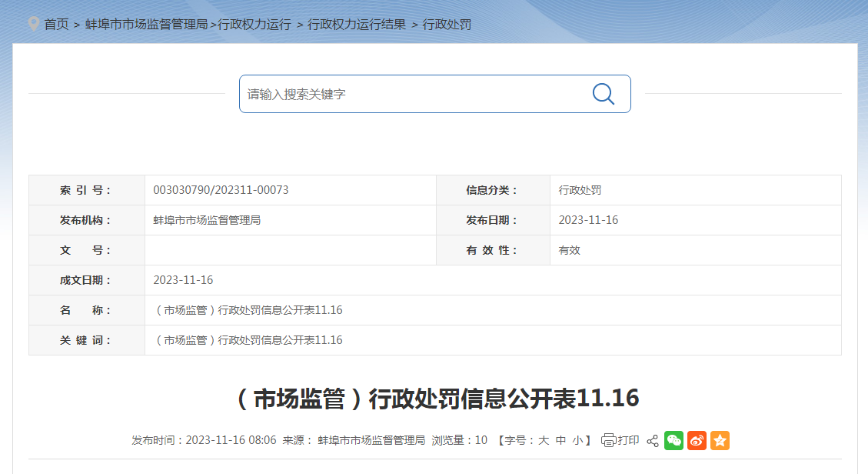This screenshot has height=474, width=868.
Task: Share via the green WeChat icon
Action: click(673, 440)
